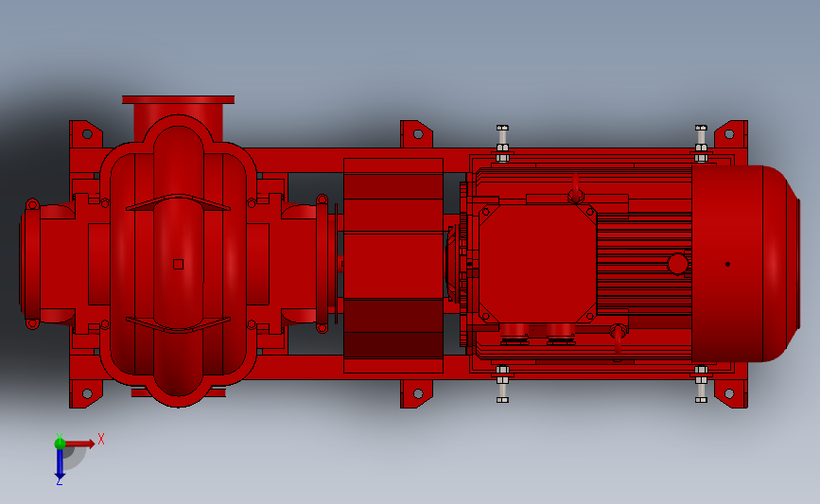Image resolution: width=820 pixels, height=504 pixels.
Task: Select the lower lifting eye bolt on the motor
Action: [618, 339]
